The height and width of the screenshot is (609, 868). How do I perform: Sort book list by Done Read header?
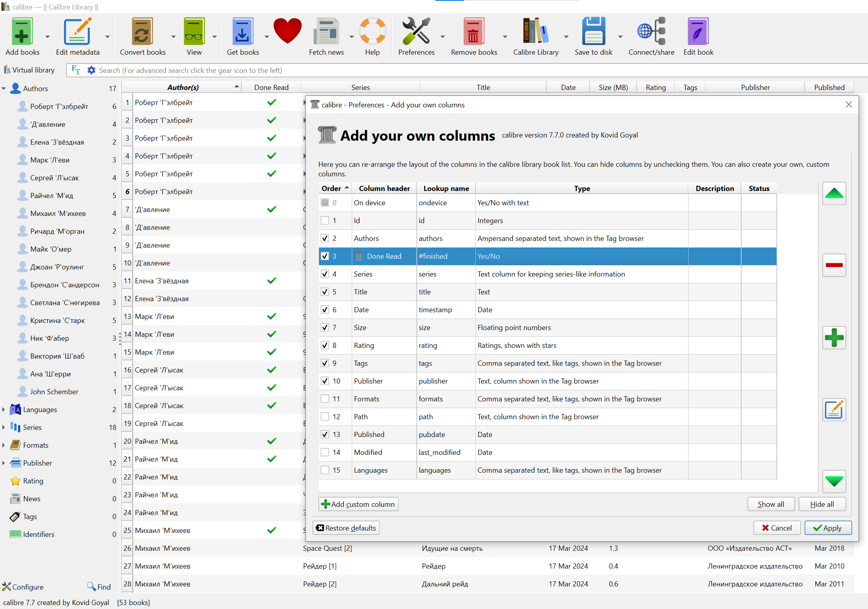[x=271, y=87]
